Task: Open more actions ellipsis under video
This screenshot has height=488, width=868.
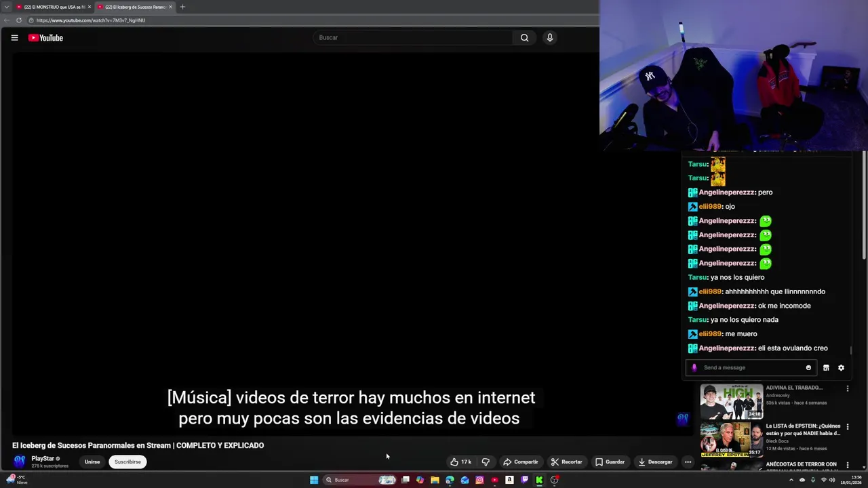Action: (688, 462)
